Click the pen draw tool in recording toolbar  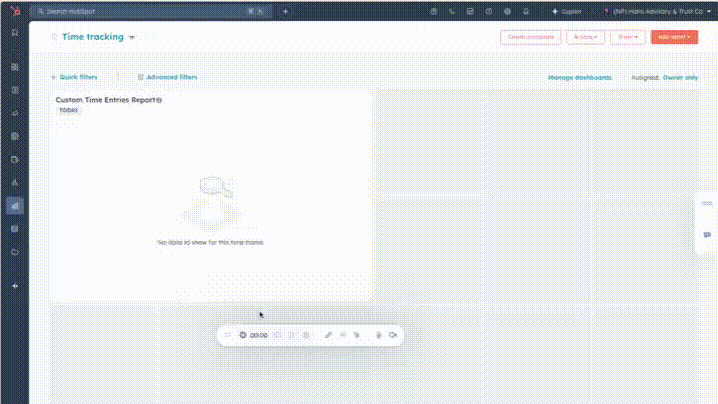328,335
